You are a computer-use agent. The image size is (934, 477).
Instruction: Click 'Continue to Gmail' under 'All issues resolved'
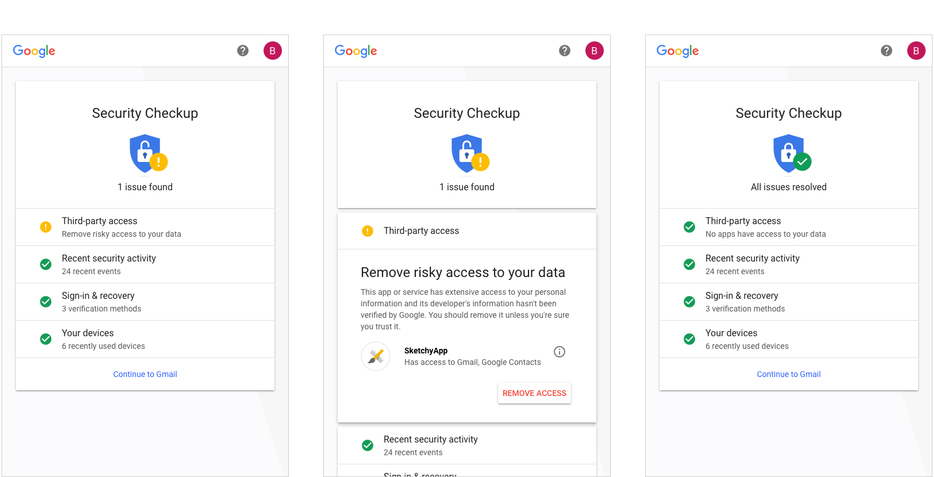pyautogui.click(x=788, y=374)
